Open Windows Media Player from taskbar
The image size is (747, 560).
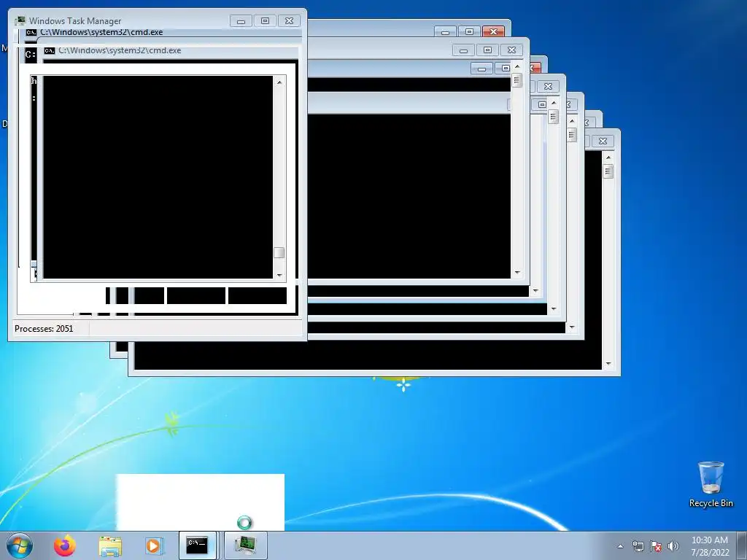coord(153,545)
